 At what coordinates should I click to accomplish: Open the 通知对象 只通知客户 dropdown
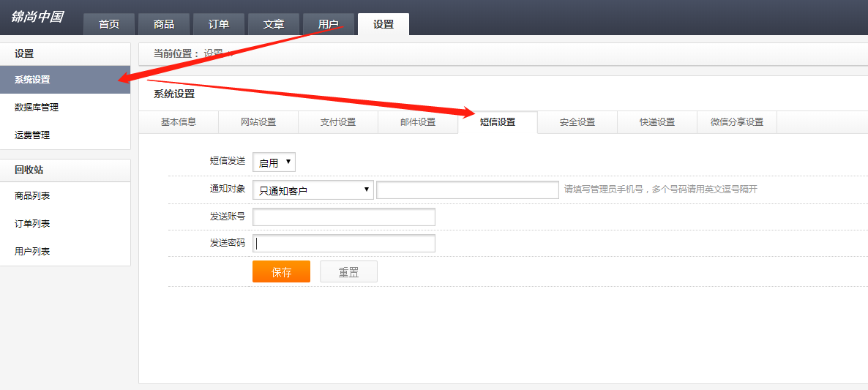coord(313,190)
